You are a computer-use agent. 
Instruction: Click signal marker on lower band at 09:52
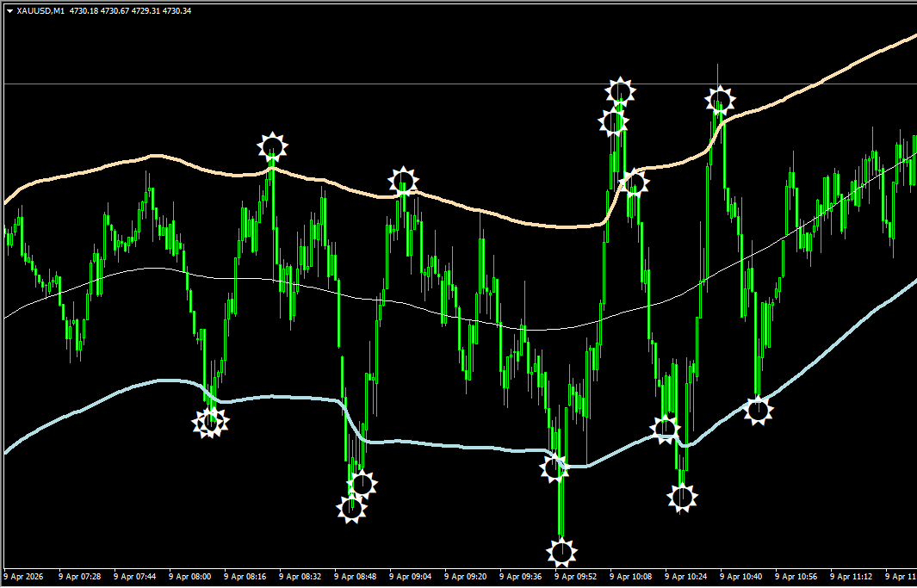tap(555, 468)
